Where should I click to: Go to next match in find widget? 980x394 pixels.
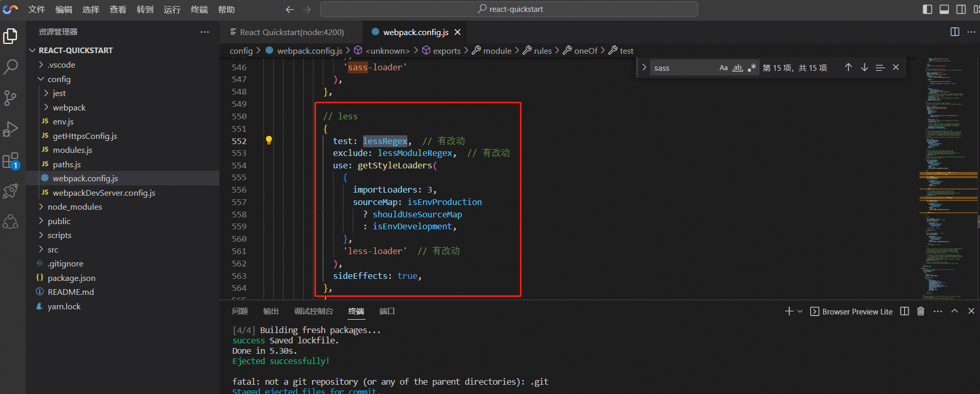point(864,68)
